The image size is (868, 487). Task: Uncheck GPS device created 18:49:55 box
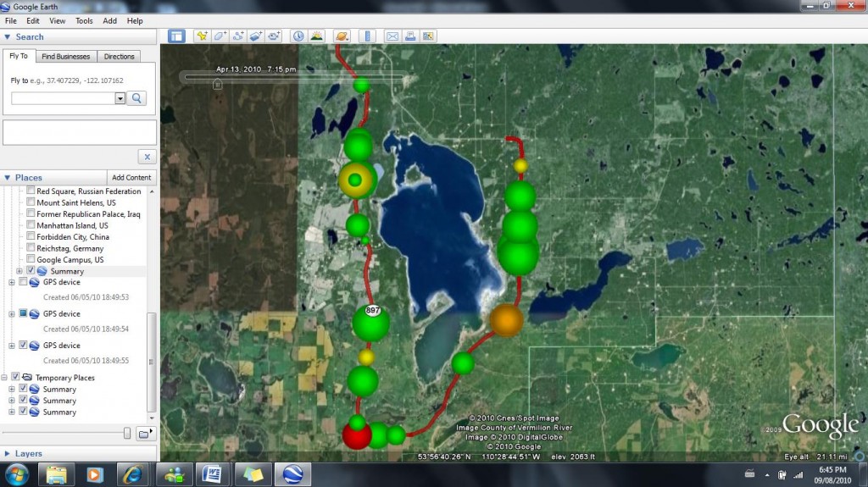pyautogui.click(x=23, y=345)
